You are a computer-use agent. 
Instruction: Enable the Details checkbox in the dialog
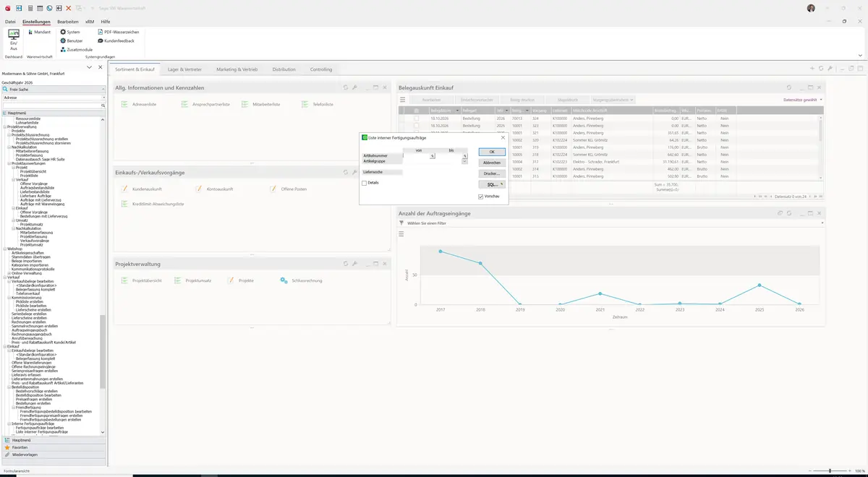(365, 183)
